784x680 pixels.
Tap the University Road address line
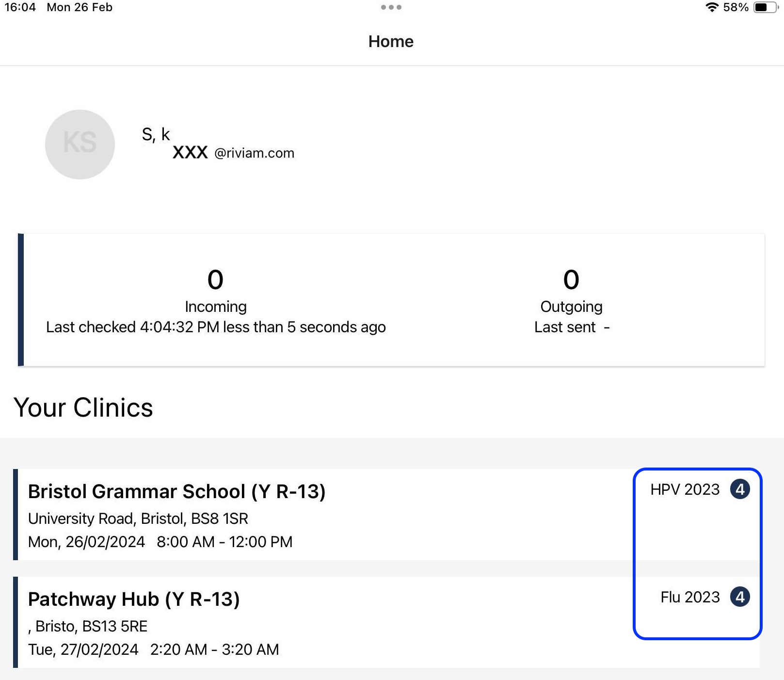138,518
